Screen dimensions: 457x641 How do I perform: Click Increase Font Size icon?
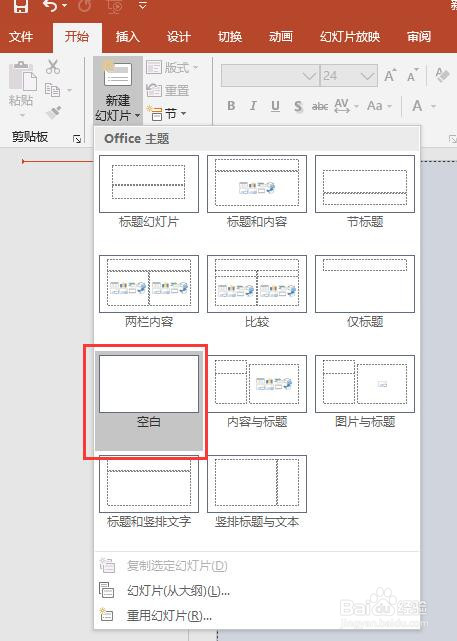[390, 76]
